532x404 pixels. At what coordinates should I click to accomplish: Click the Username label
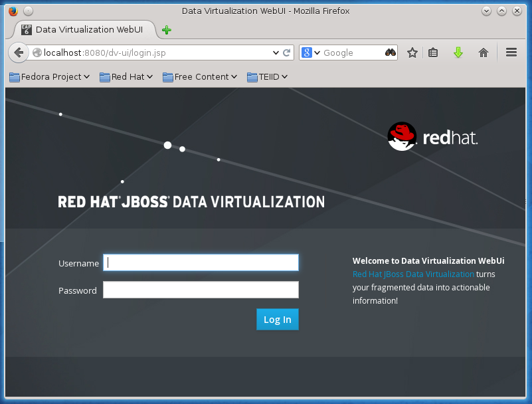pos(78,263)
